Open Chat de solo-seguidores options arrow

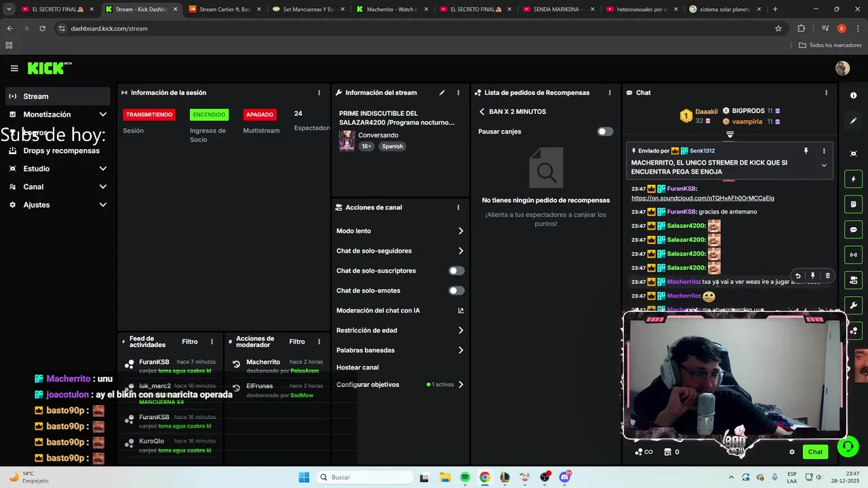(x=460, y=251)
